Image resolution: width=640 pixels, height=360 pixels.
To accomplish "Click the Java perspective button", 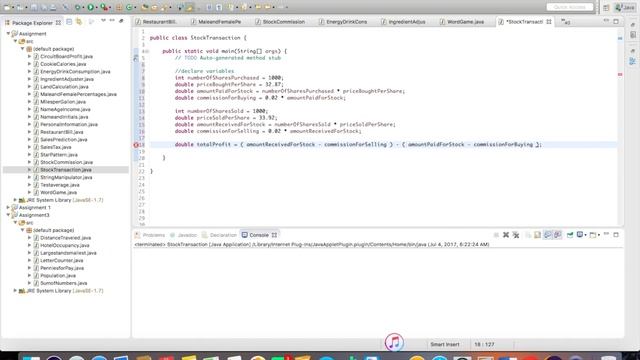I will 625,7.
